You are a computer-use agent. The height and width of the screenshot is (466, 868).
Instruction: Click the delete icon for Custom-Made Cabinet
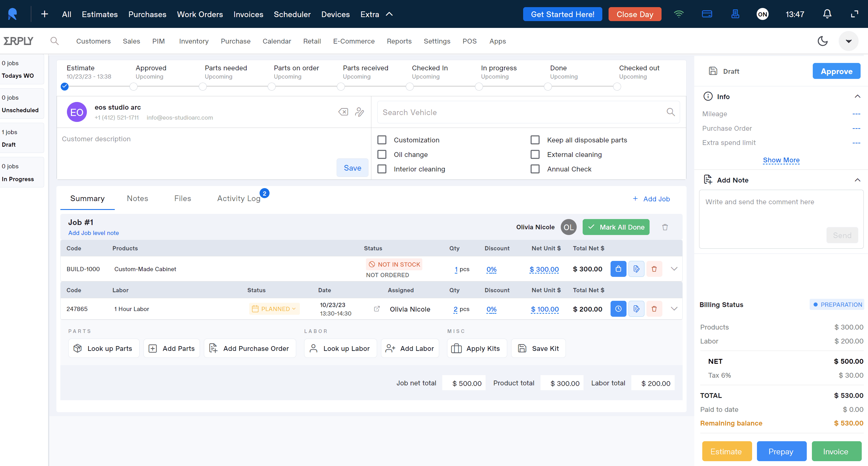click(654, 269)
